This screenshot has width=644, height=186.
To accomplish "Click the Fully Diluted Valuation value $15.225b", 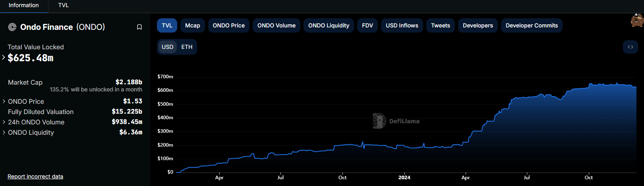I will click(x=127, y=112).
